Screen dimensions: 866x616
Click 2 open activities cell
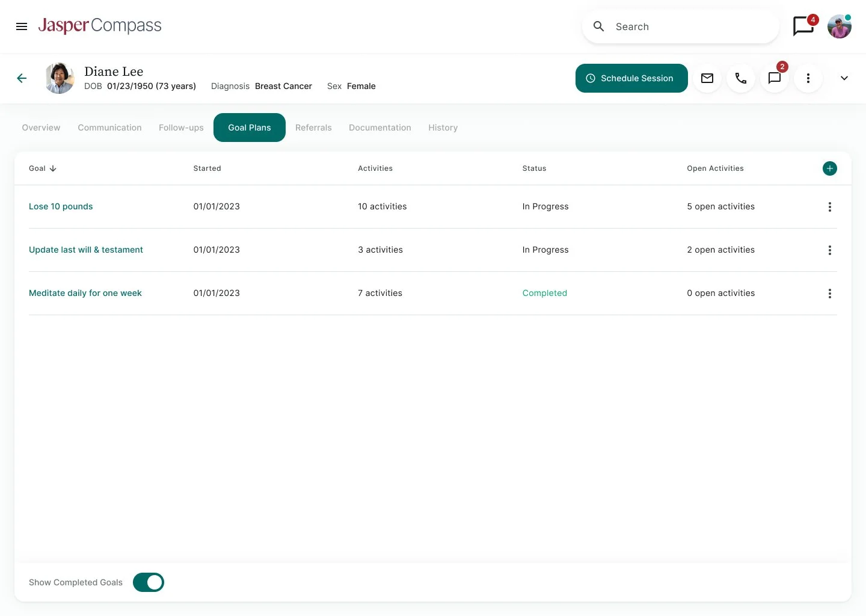click(720, 250)
